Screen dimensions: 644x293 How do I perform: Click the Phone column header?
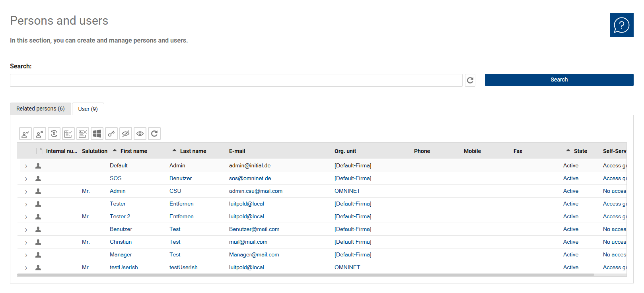click(422, 151)
